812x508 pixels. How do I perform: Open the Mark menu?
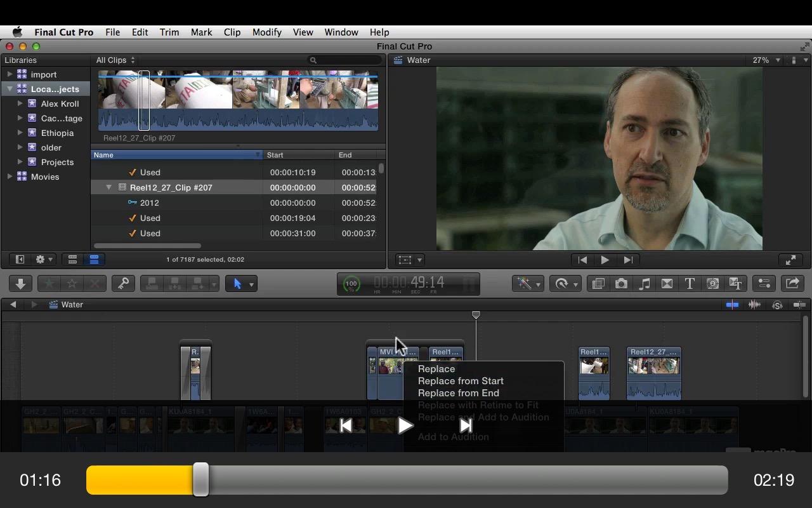201,32
